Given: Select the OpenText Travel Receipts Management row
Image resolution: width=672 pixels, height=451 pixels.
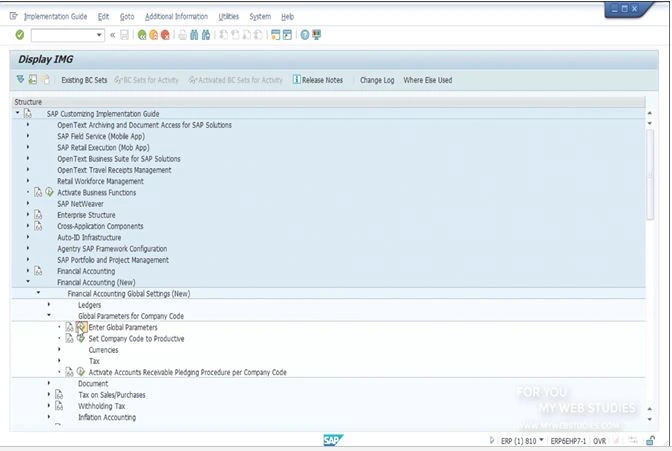Looking at the screenshot, I should coord(114,170).
